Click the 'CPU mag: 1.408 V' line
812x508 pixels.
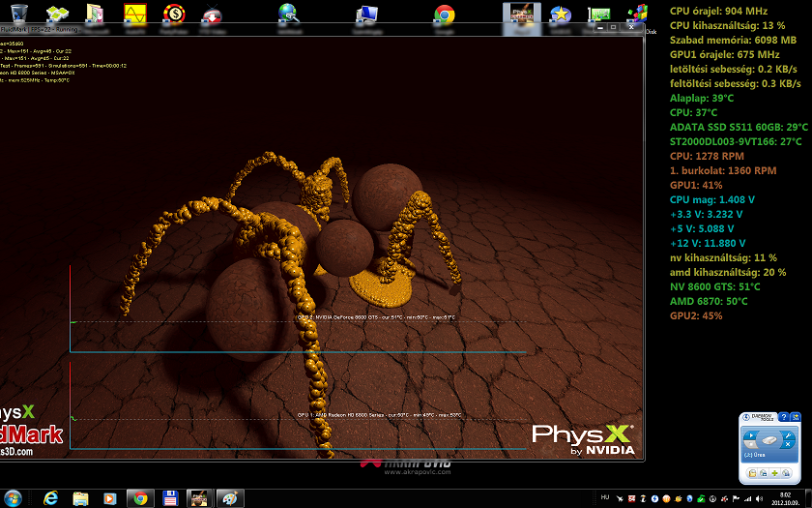tap(712, 199)
